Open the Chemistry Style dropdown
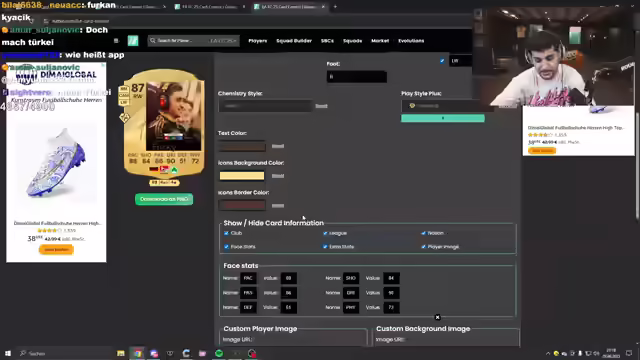This screenshot has height=360, width=640. pyautogui.click(x=265, y=106)
